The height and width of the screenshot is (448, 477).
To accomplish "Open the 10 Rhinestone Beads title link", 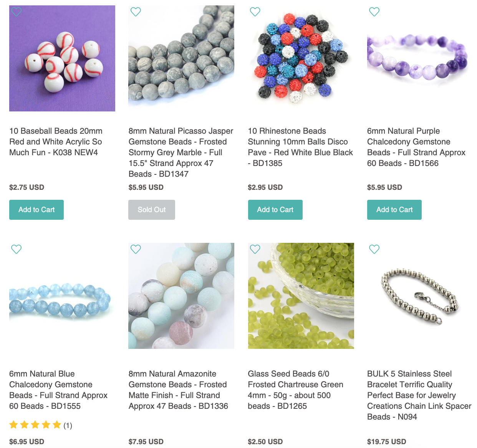I will 300,147.
